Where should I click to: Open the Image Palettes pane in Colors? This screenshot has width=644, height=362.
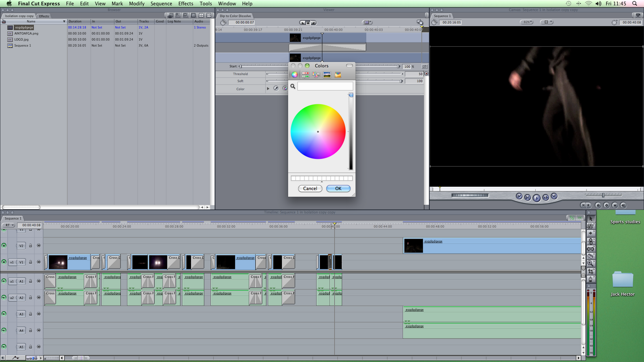coord(327,75)
